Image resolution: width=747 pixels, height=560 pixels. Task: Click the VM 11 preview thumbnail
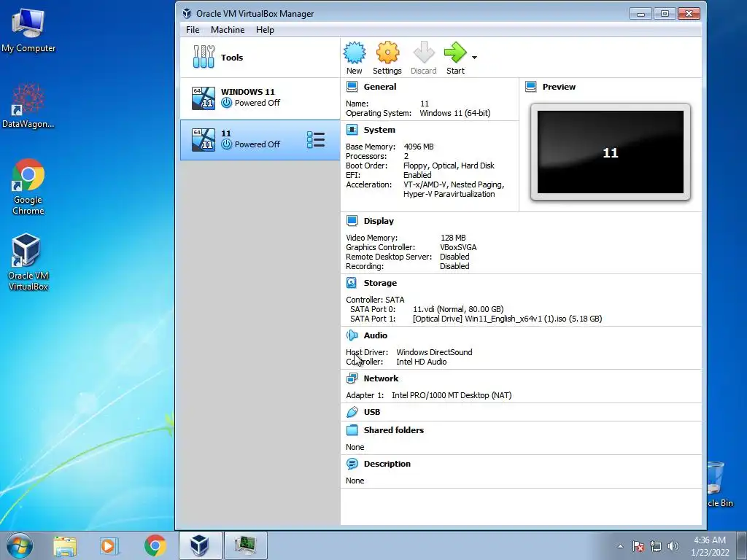tap(611, 152)
